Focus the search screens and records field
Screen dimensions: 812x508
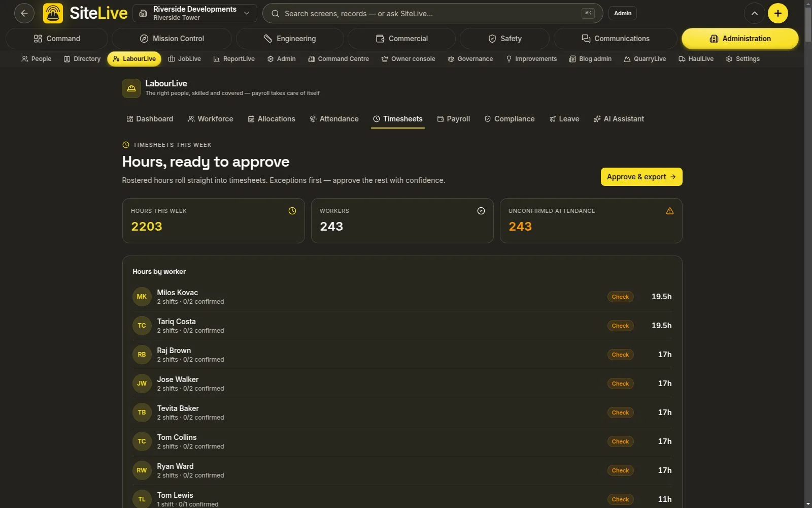tap(432, 13)
